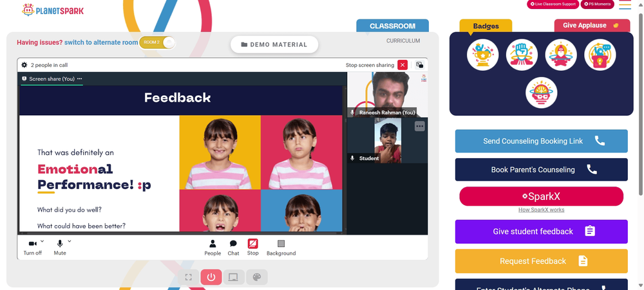644x290 pixels.
Task: Click the scrollbar up arrow
Action: [x=641, y=3]
